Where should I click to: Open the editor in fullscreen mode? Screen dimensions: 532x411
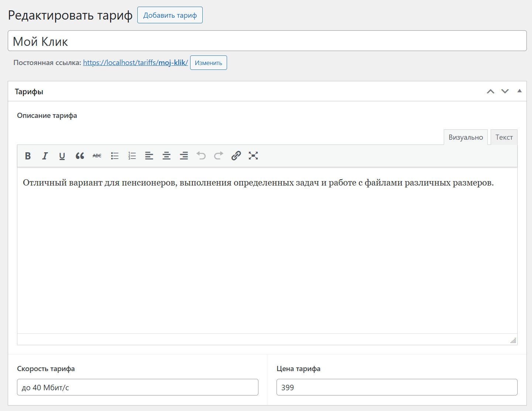click(253, 156)
